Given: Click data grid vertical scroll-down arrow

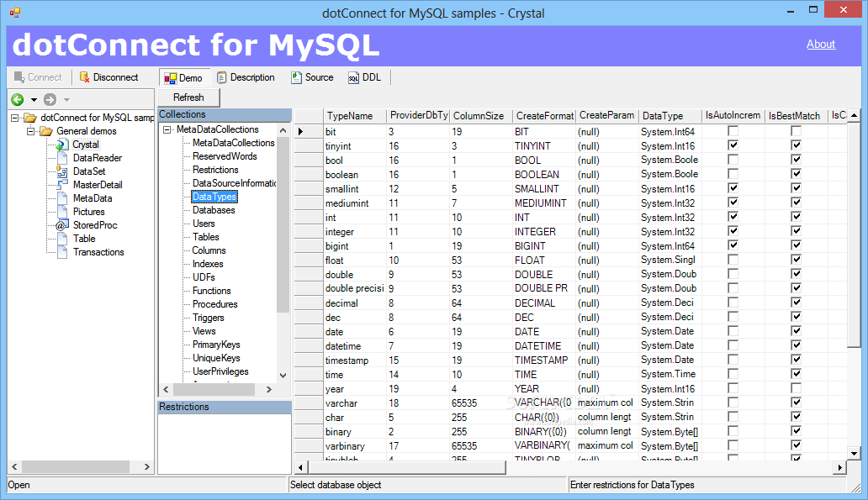Looking at the screenshot, I should [855, 454].
